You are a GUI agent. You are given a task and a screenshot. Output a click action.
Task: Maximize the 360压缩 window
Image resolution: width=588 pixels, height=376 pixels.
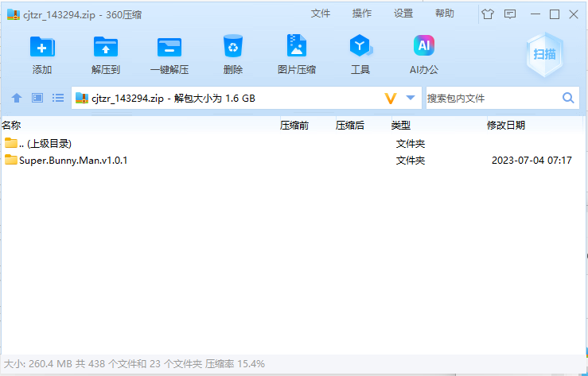555,14
